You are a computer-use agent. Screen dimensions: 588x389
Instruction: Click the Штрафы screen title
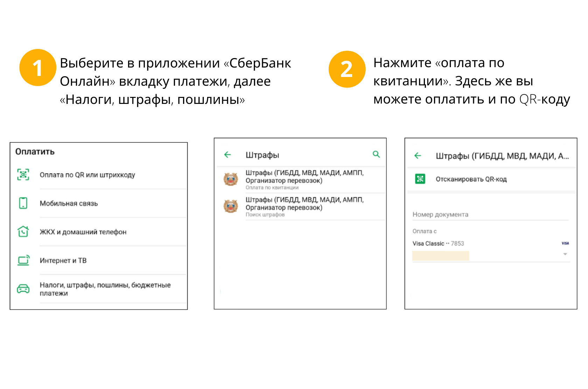tap(262, 155)
